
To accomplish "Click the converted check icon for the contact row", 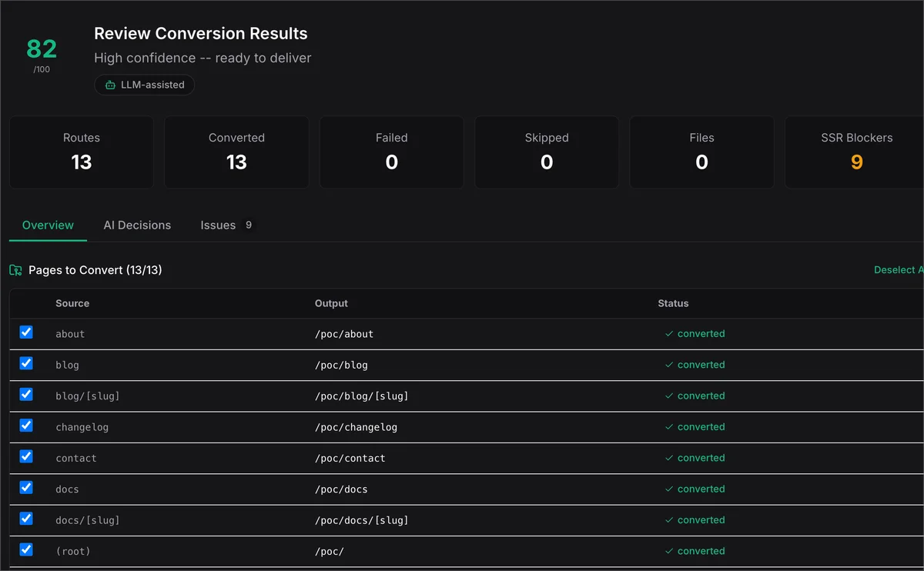I will tap(669, 458).
